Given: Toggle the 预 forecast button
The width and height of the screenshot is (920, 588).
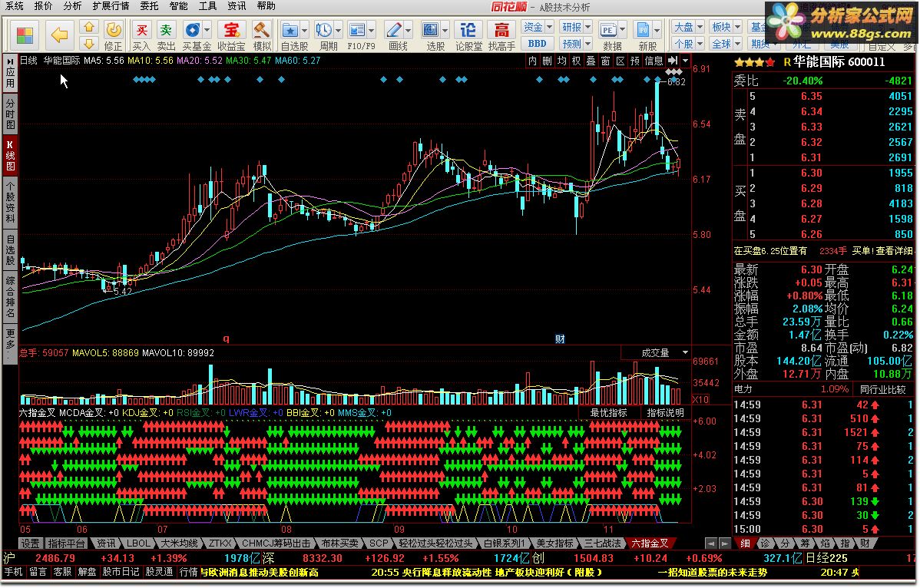Looking at the screenshot, I should [635, 61].
